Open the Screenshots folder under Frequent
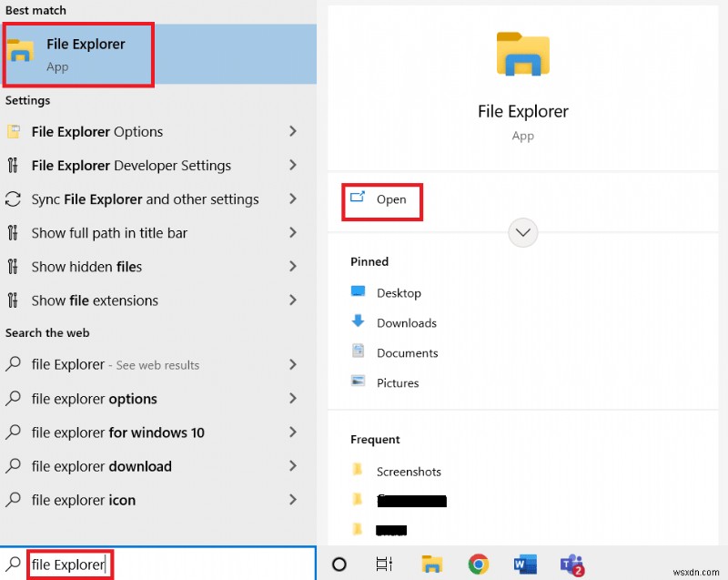The width and height of the screenshot is (728, 580). coord(409,472)
